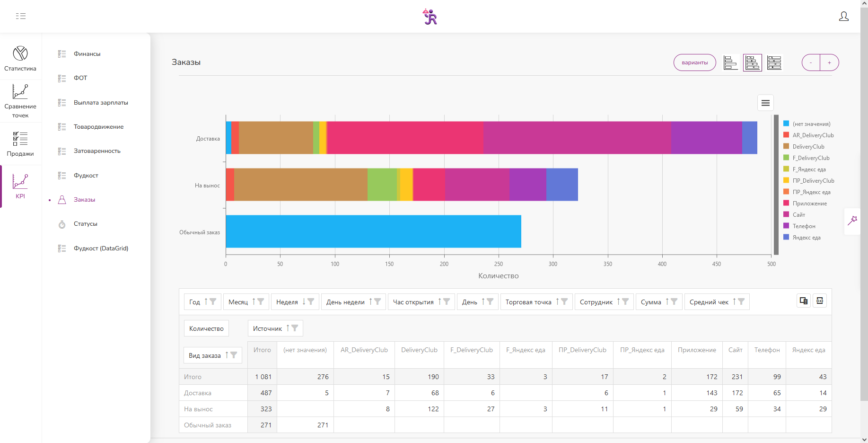Open filter for Месяц field

(261, 301)
